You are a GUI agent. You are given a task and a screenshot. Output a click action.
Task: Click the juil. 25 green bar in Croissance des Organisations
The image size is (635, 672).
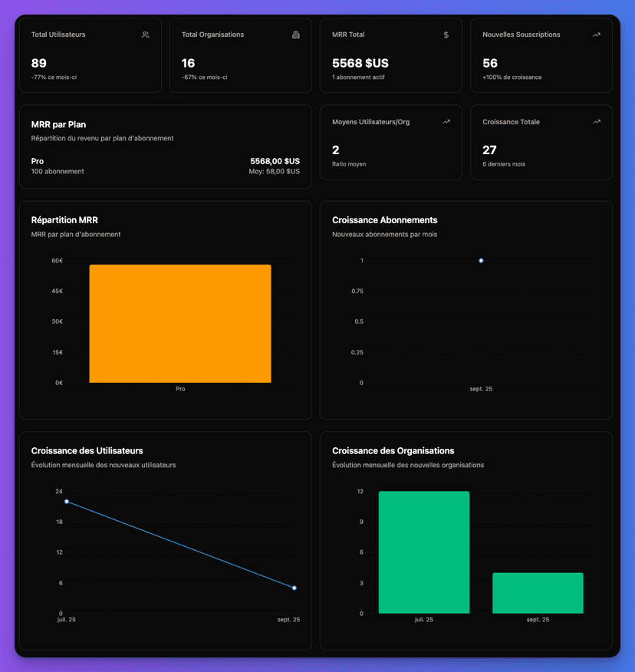424,552
